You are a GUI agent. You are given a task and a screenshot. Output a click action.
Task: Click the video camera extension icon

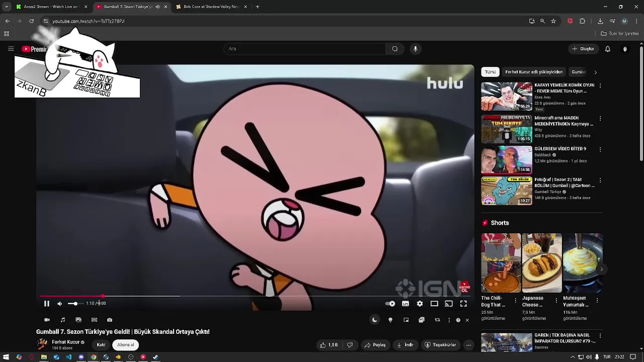(x=47, y=320)
